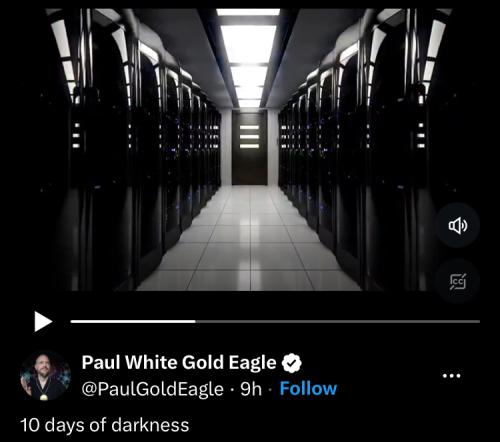The width and height of the screenshot is (500, 442).
Task: Click the playhead where white progress ends
Action: pos(195,322)
